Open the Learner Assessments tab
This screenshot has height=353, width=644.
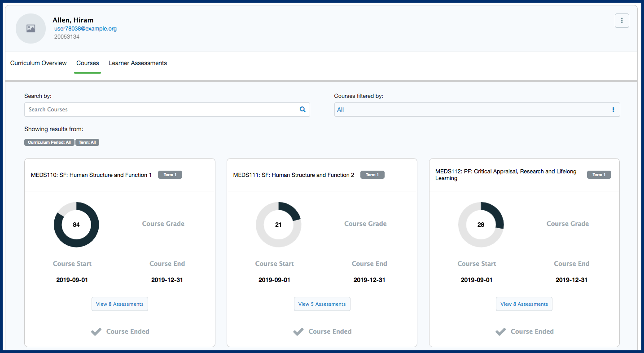[138, 63]
